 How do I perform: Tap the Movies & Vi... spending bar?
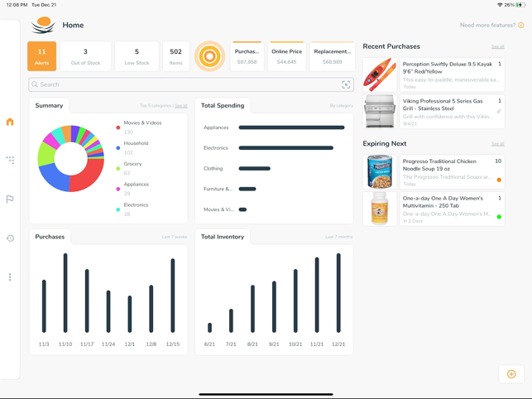(x=242, y=209)
